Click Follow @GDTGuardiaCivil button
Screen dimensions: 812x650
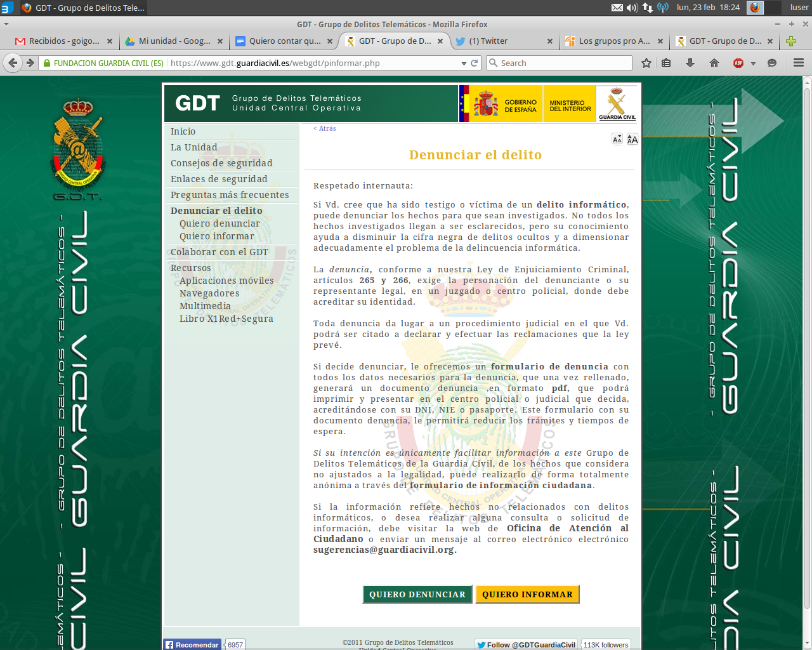[x=526, y=644]
